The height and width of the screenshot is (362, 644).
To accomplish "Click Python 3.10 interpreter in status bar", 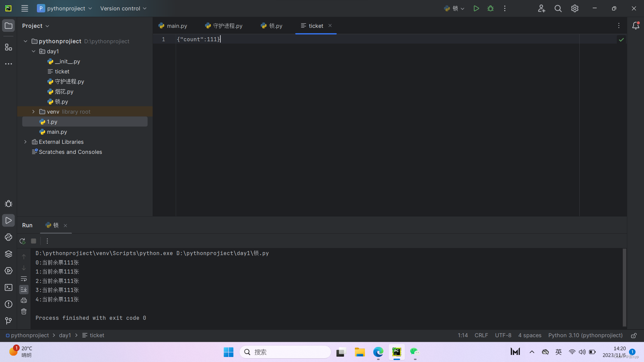I will coord(585,336).
